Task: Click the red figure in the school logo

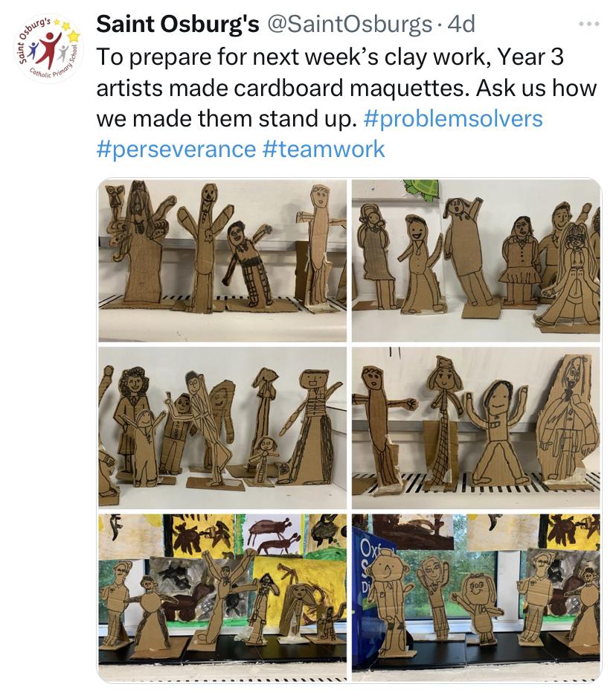Action: [50, 49]
